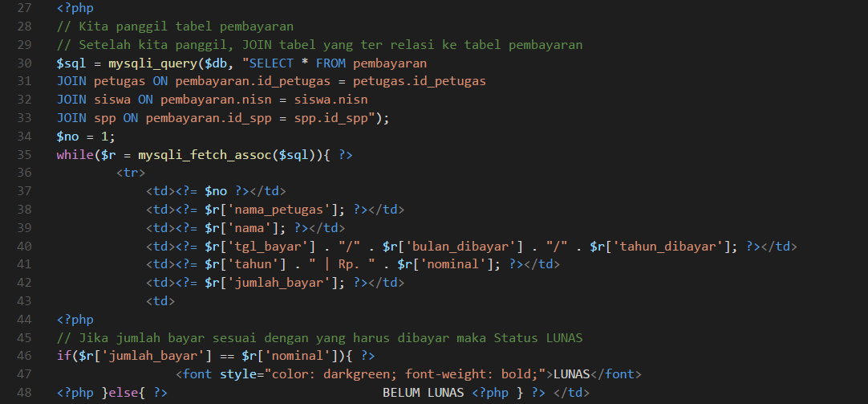Click the 'if' keyword on line 46

pos(63,356)
